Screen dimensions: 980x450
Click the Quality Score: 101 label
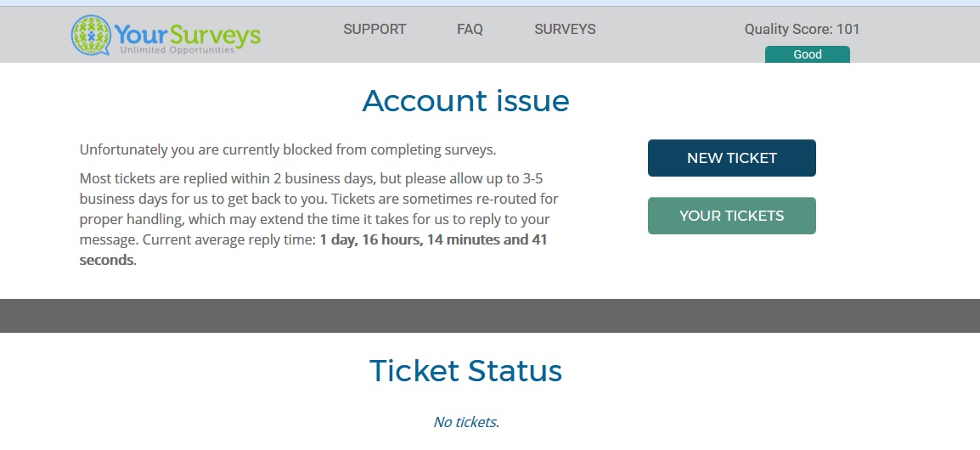coord(802,29)
